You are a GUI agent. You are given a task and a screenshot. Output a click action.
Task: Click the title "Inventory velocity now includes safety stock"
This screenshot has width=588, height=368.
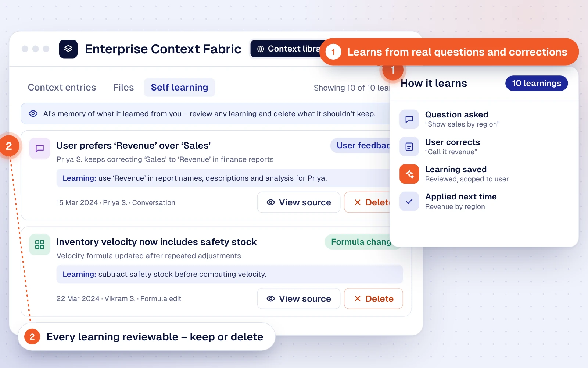point(157,242)
